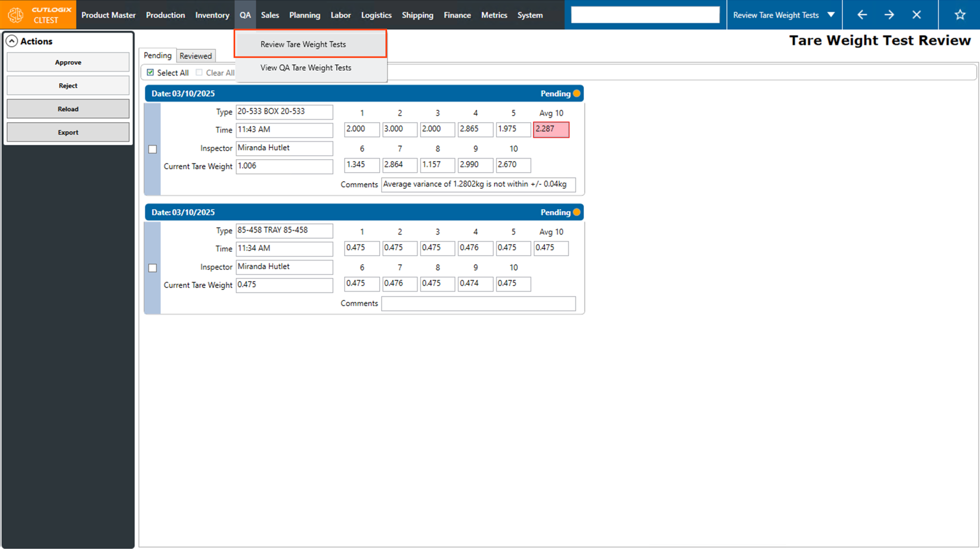Image resolution: width=980 pixels, height=549 pixels.
Task: Click the forward arrow navigation icon
Action: 889,14
